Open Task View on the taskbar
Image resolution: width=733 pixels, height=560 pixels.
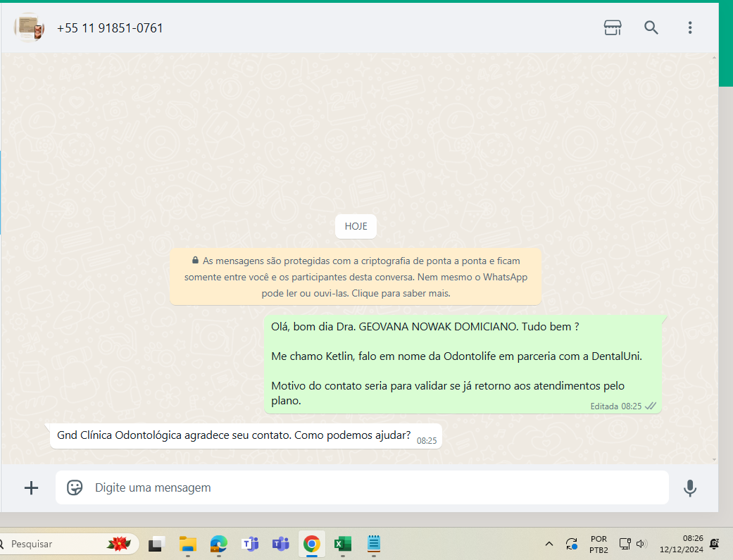click(157, 544)
